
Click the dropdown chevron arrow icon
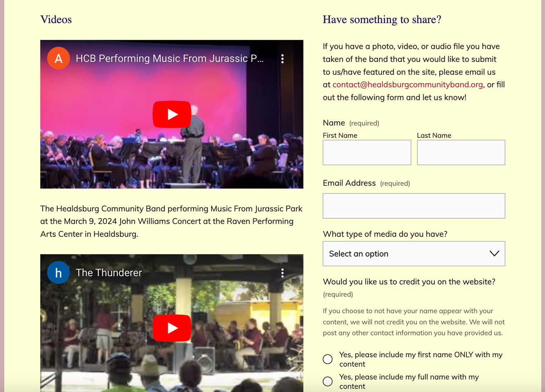494,253
